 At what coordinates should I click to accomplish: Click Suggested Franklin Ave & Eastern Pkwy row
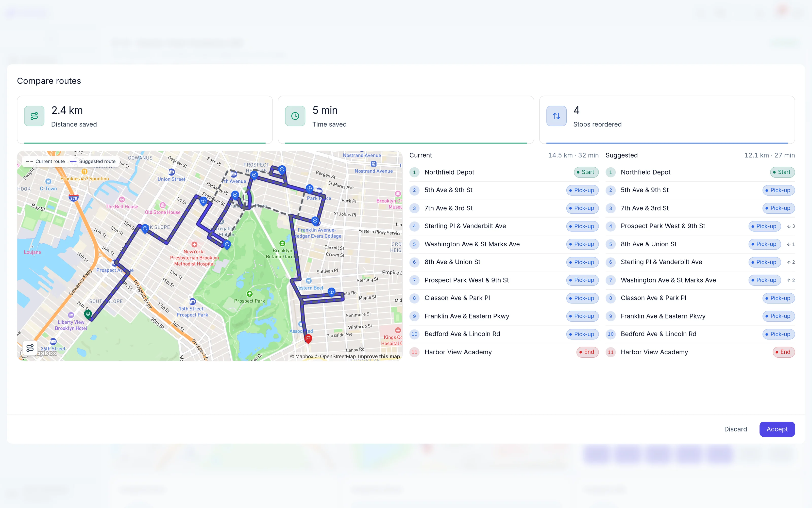(700, 316)
